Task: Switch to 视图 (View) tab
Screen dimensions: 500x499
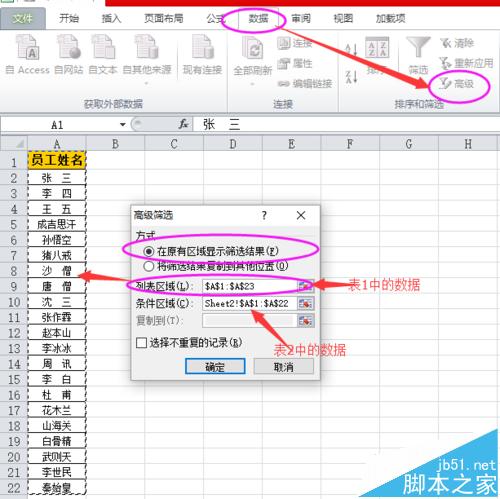Action: [343, 18]
